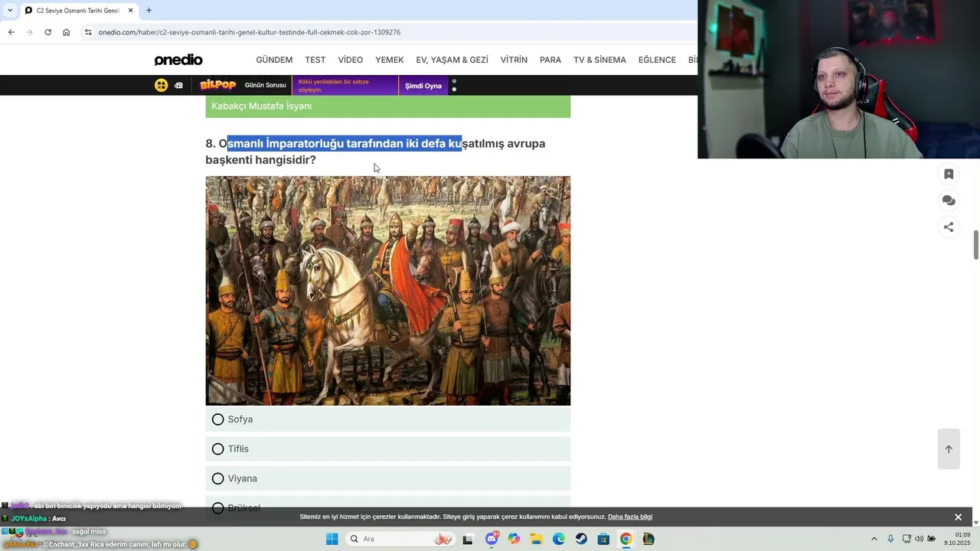The height and width of the screenshot is (551, 980).
Task: Click Google Chrome taskbar icon
Action: click(x=626, y=539)
